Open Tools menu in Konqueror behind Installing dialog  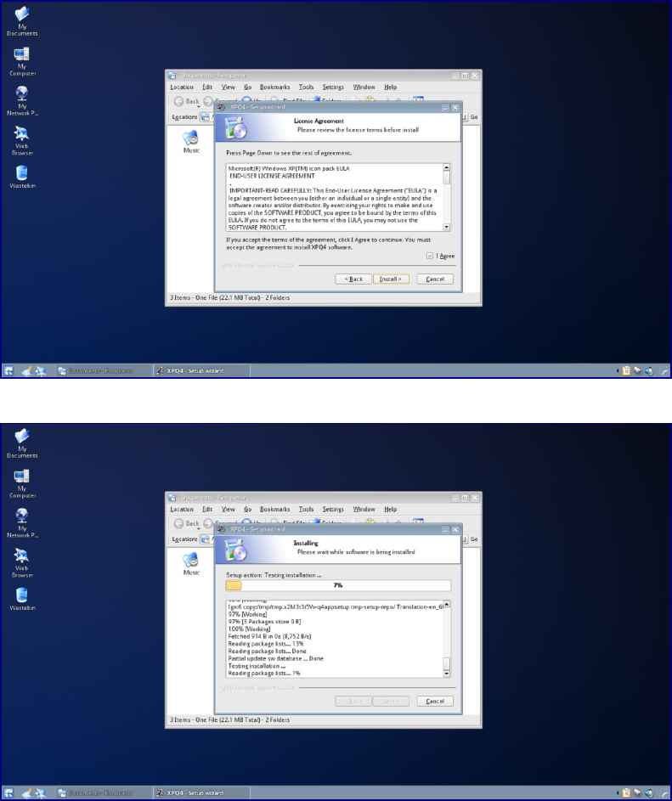tap(306, 510)
